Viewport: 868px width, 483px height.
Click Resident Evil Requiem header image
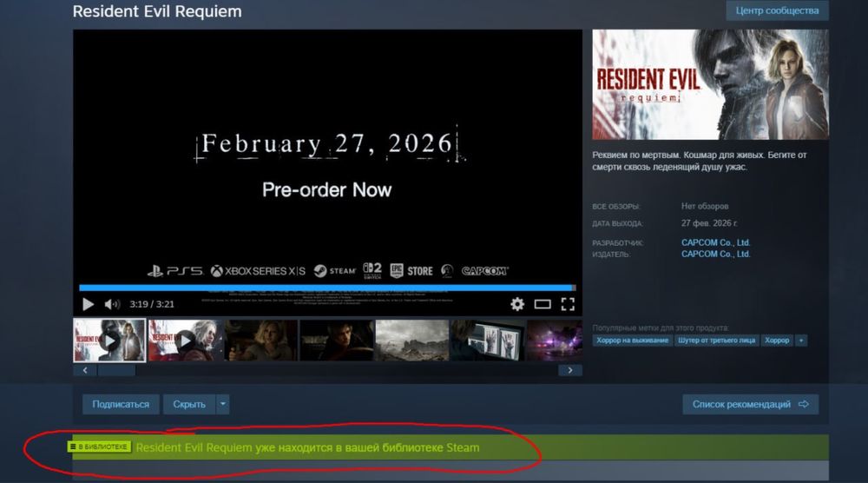coord(710,84)
